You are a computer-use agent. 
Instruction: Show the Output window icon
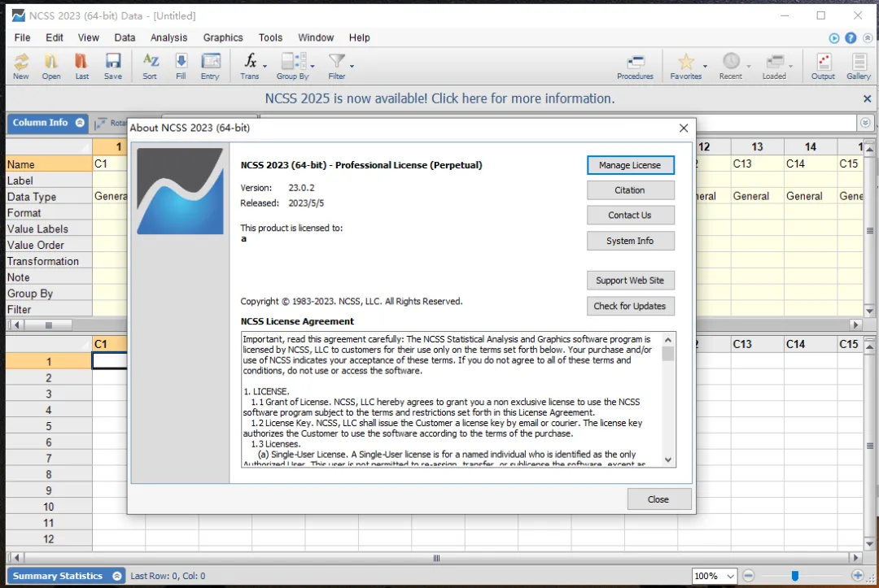click(823, 66)
